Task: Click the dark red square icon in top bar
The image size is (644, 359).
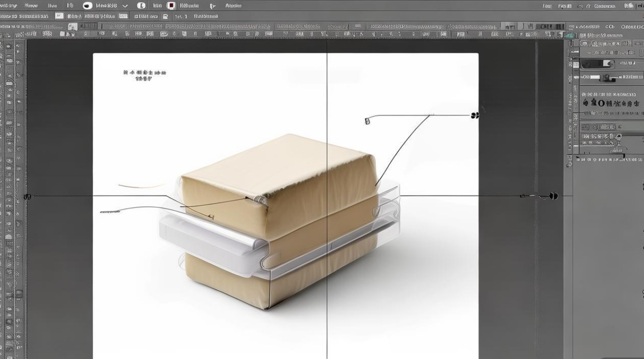Action: (171, 6)
